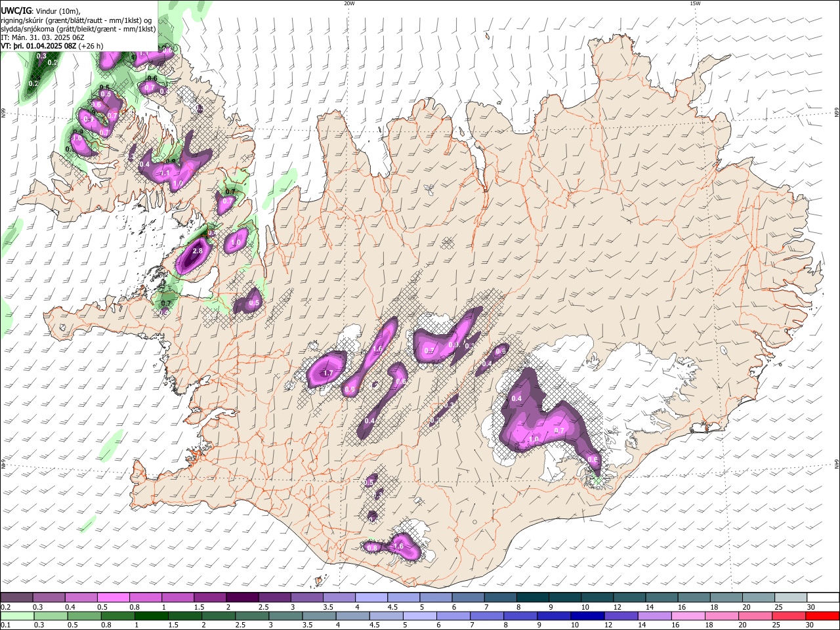Click the light lavender 4 swatch in snow legend
The image size is (840, 630).
[x=371, y=597]
